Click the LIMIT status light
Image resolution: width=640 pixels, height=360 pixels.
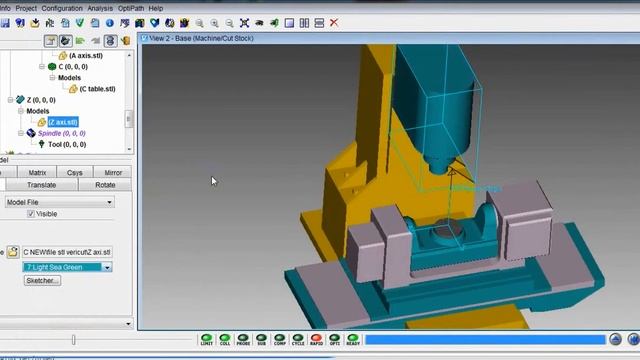pyautogui.click(x=207, y=340)
